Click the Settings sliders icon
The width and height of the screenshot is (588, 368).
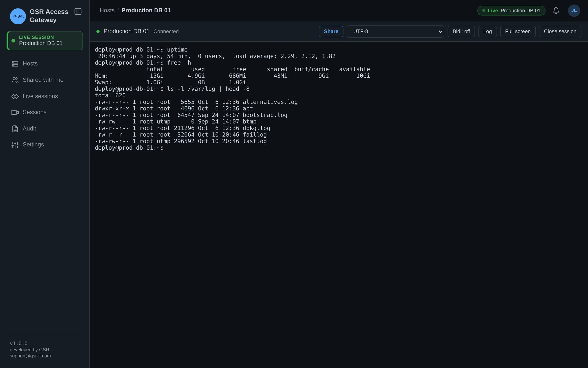point(15,145)
